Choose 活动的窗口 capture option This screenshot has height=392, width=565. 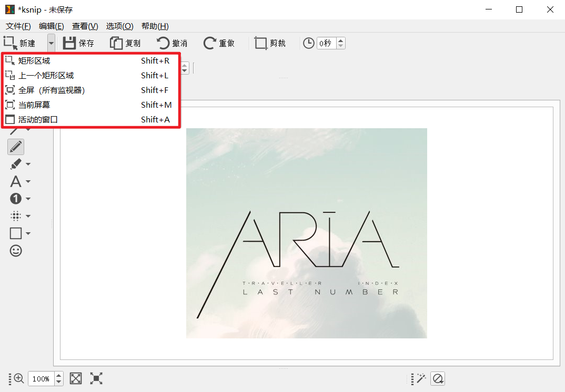[x=91, y=119]
